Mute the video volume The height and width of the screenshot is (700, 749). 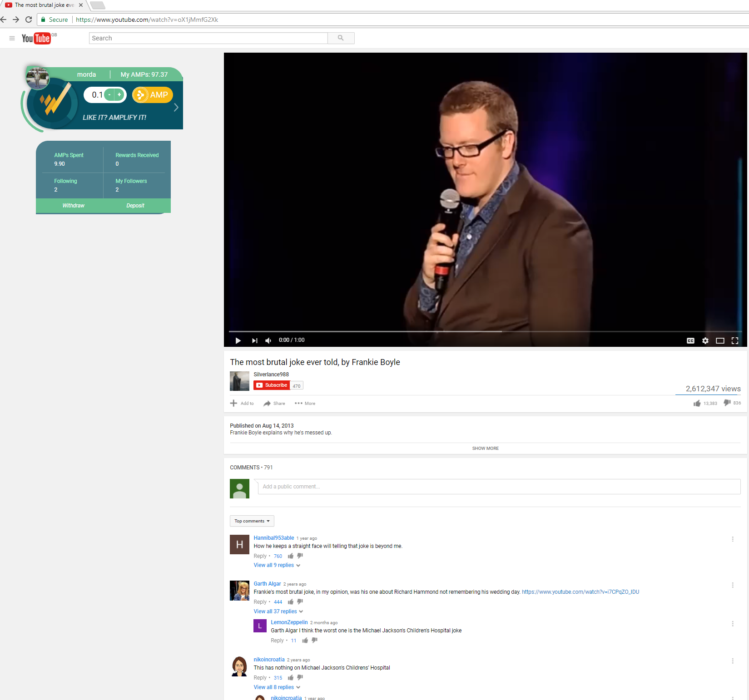click(268, 340)
